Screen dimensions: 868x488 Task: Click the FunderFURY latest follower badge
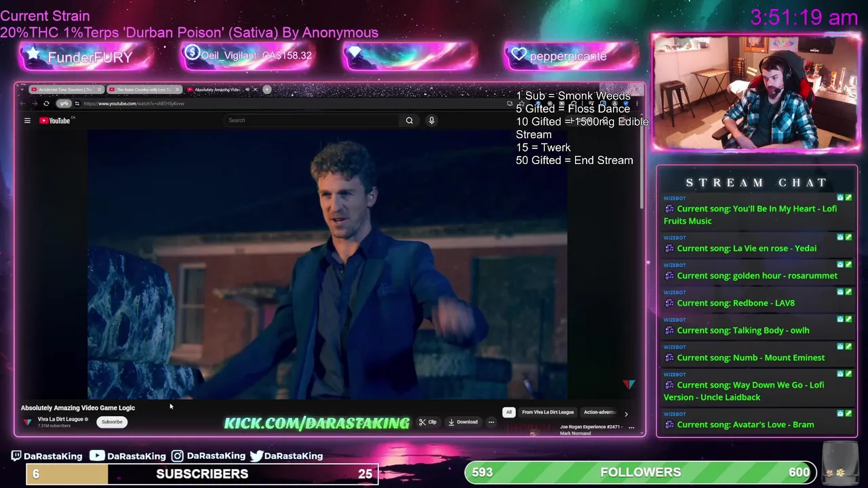point(85,57)
